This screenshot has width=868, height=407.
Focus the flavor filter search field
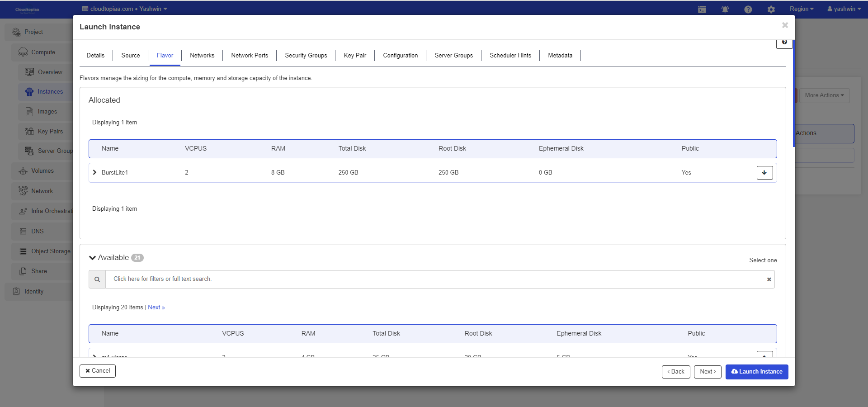click(x=434, y=279)
